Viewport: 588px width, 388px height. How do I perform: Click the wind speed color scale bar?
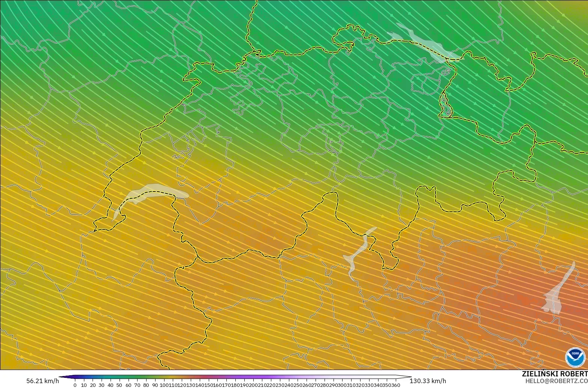235,378
